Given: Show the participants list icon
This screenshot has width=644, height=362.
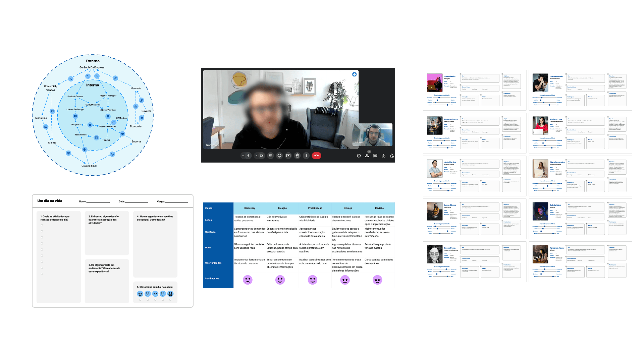Looking at the screenshot, I should tap(367, 156).
